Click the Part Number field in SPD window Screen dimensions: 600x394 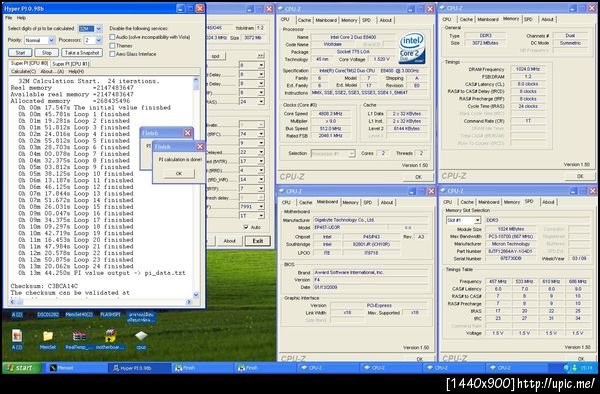pos(511,251)
